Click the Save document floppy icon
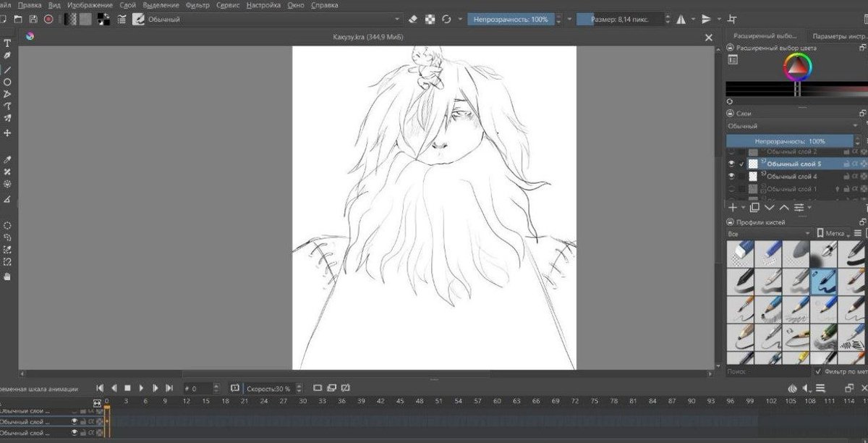The height and width of the screenshot is (443, 868). point(33,20)
